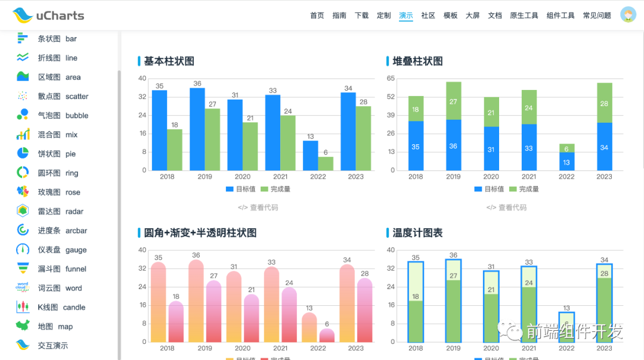This screenshot has height=360, width=644.
Task: Open the gauge chart icon
Action: coord(23,250)
